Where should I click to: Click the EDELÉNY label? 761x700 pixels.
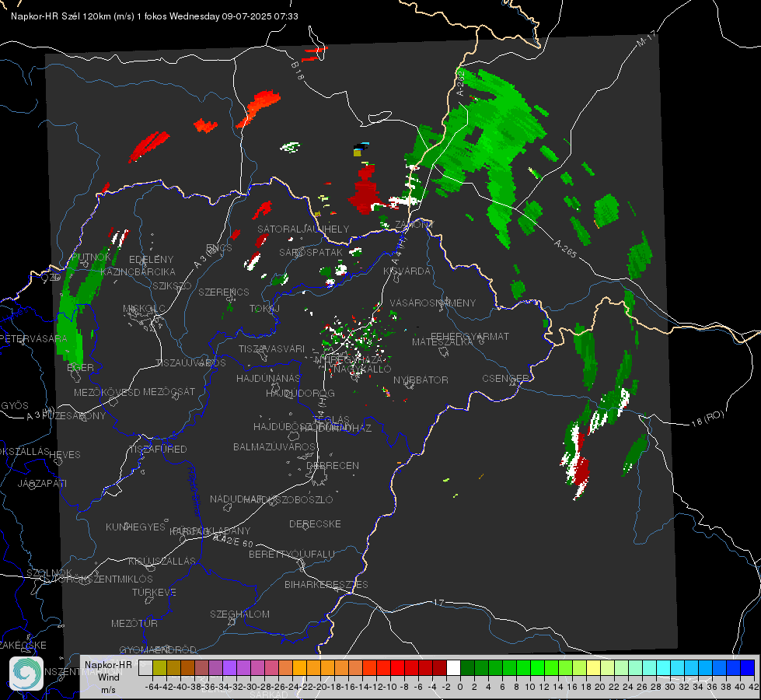152,260
